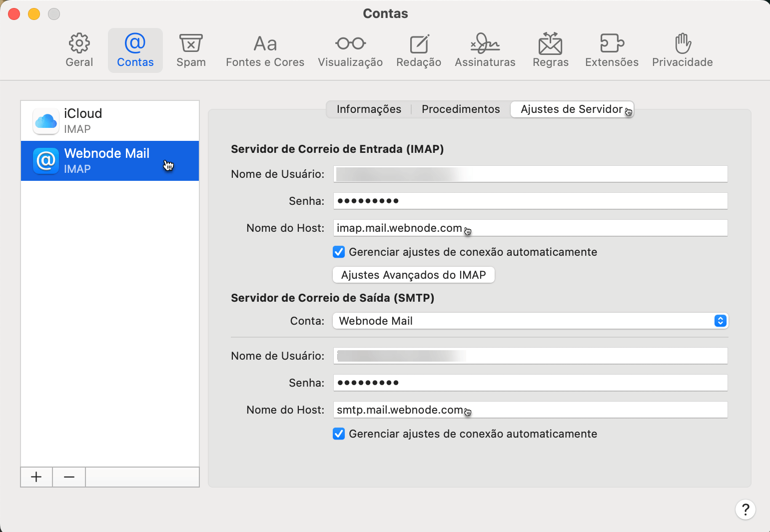Remove selected account with minus button

click(x=69, y=477)
